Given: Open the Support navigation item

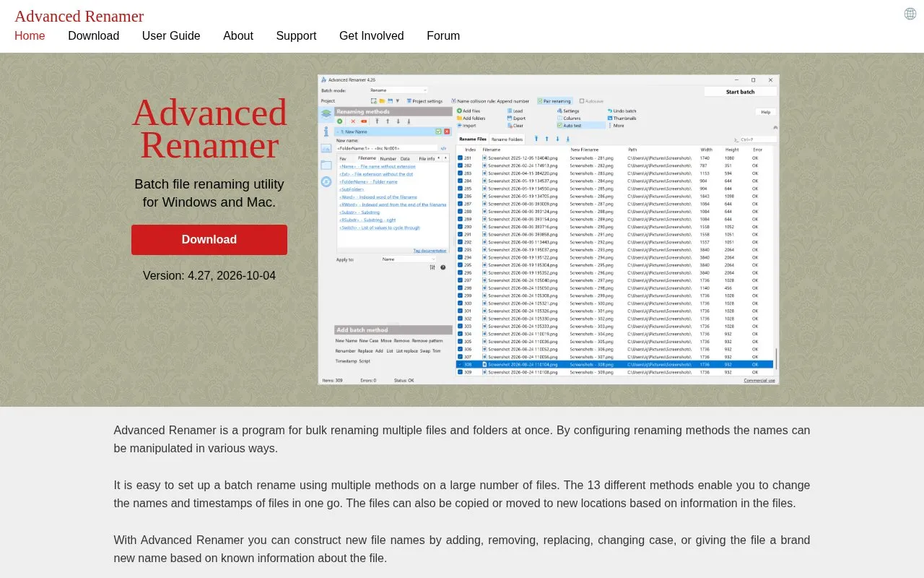Looking at the screenshot, I should click(296, 35).
